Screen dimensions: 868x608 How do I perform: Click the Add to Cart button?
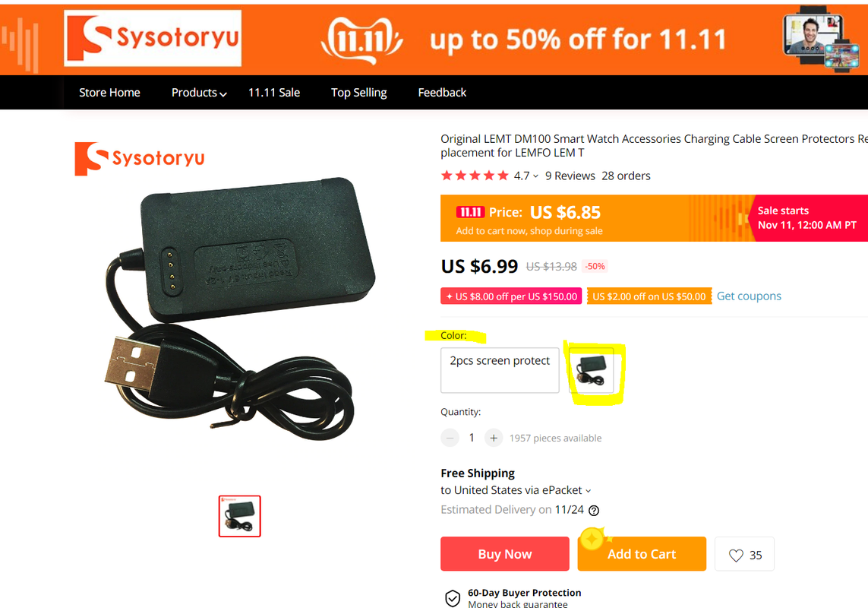pos(642,554)
